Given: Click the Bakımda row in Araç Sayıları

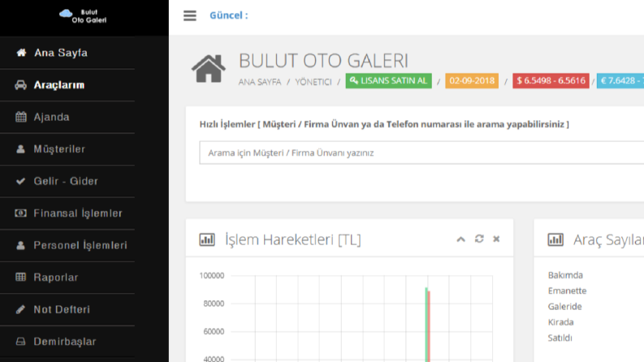Looking at the screenshot, I should pos(565,275).
